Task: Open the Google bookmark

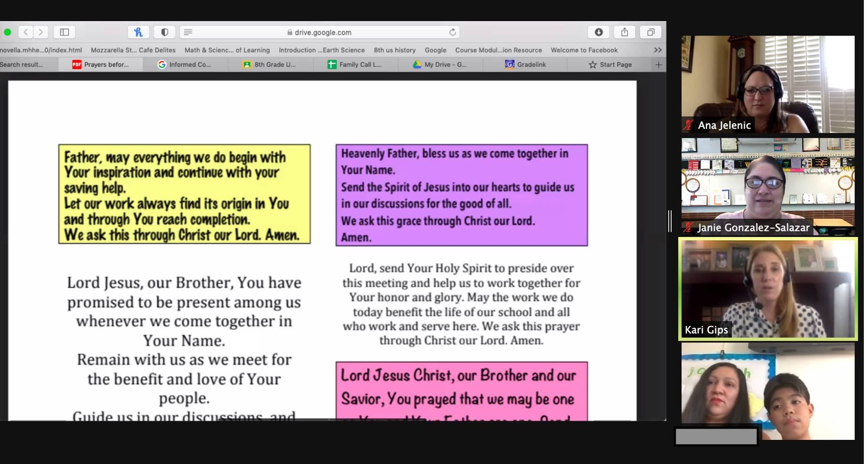Action: click(435, 50)
